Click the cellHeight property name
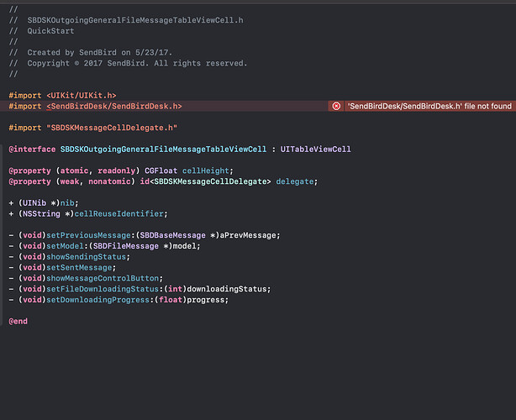516x420 pixels. [206, 171]
